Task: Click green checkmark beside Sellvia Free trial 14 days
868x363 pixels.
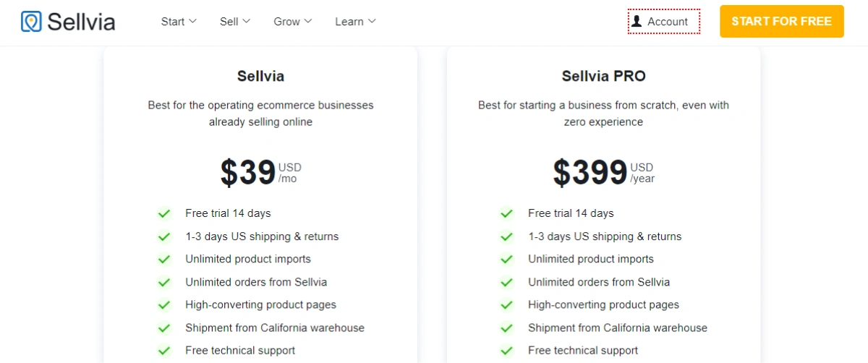Action: pyautogui.click(x=164, y=213)
